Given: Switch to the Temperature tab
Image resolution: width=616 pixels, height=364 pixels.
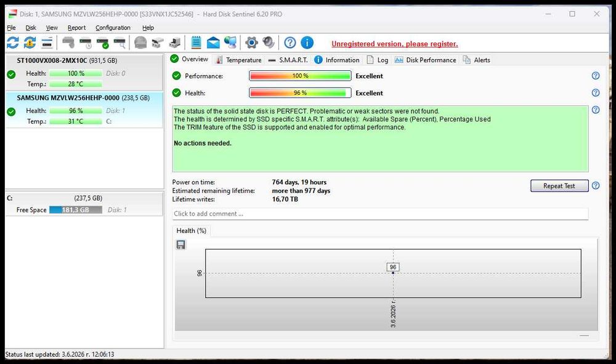Looking at the screenshot, I should (239, 60).
